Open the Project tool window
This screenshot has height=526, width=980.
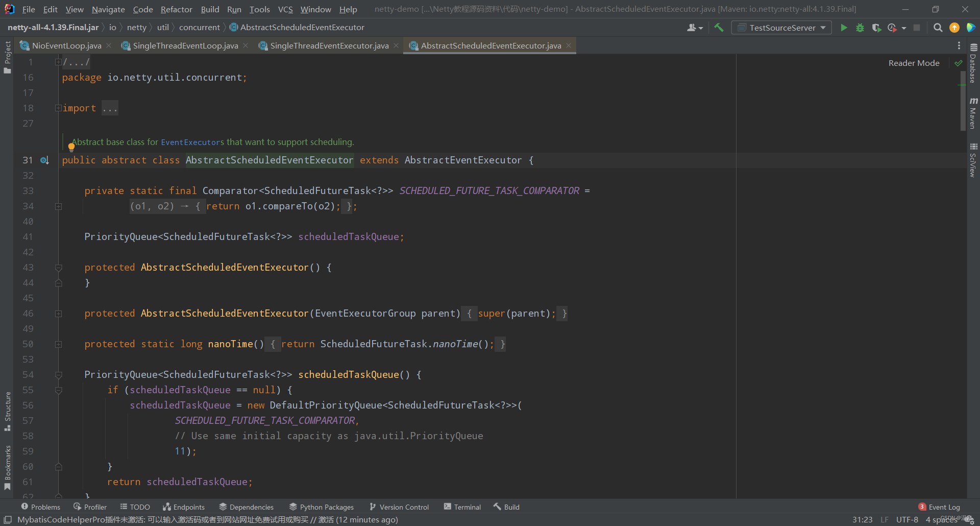click(x=7, y=57)
